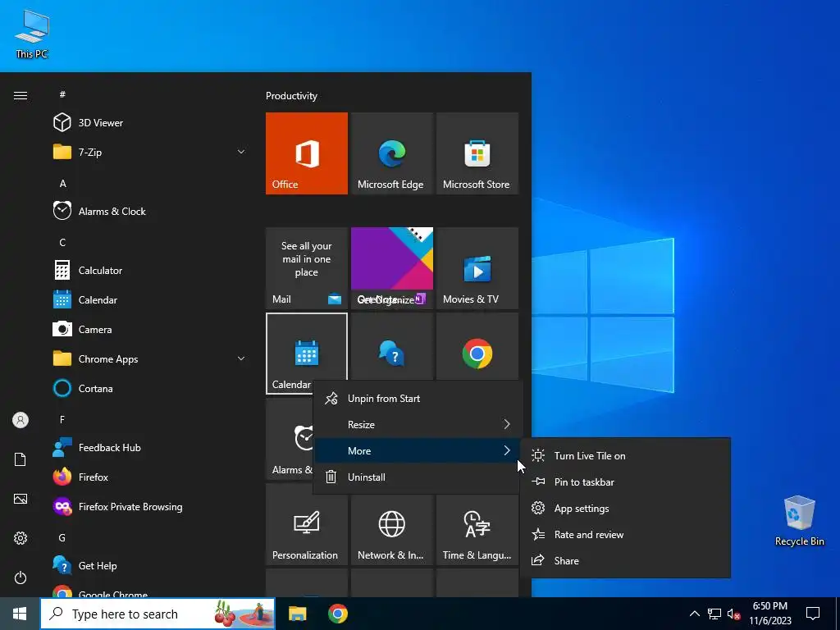Open the Mail tile

coord(307,268)
